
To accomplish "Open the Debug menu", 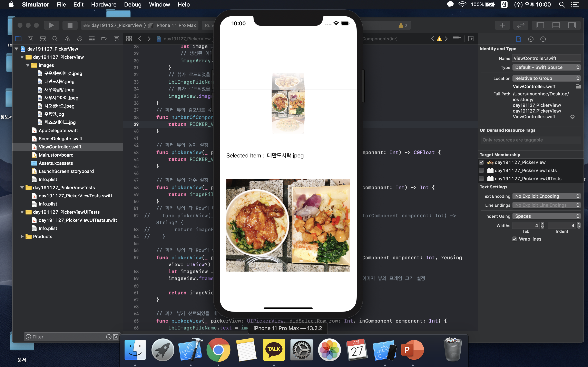I will point(133,4).
